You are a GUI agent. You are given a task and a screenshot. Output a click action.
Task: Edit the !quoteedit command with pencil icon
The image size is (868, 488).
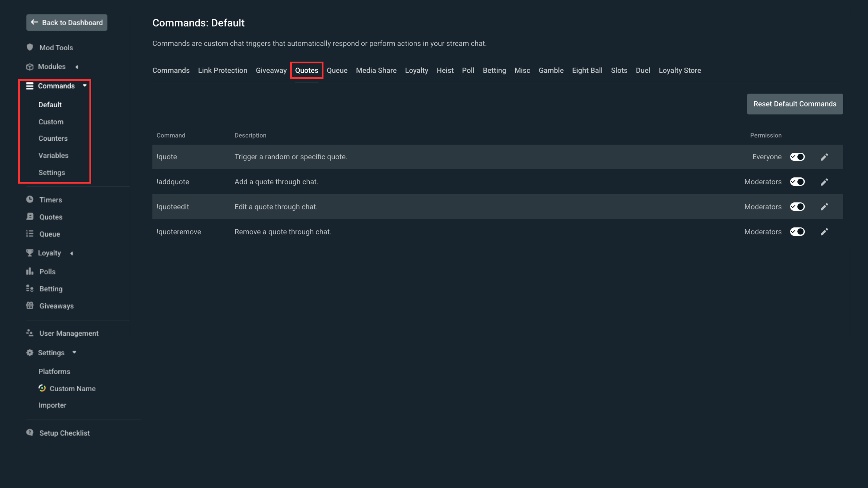point(824,207)
